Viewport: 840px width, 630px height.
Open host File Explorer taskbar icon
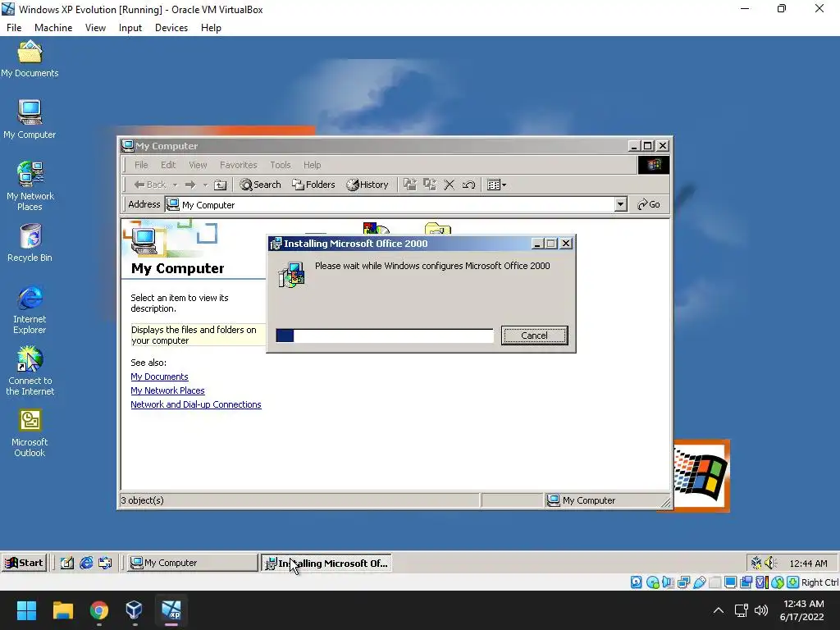62,609
